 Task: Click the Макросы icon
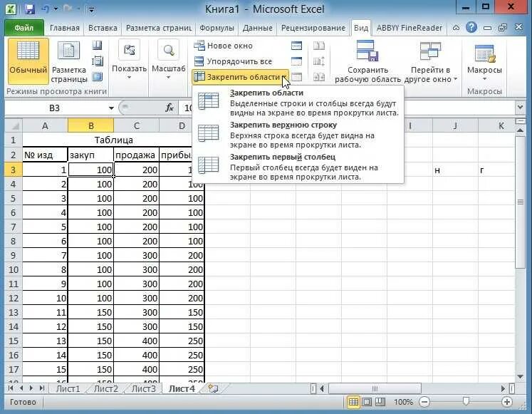click(x=484, y=54)
